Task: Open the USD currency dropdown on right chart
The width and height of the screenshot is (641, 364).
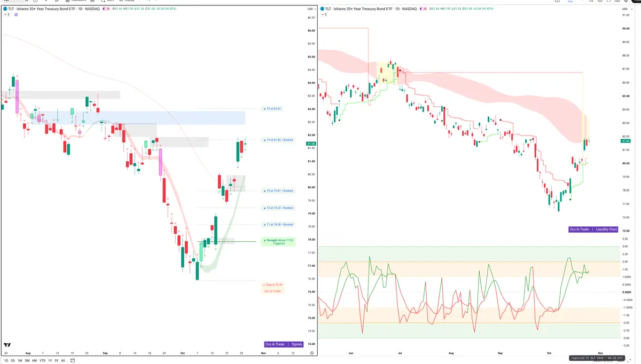Action: pos(628,9)
